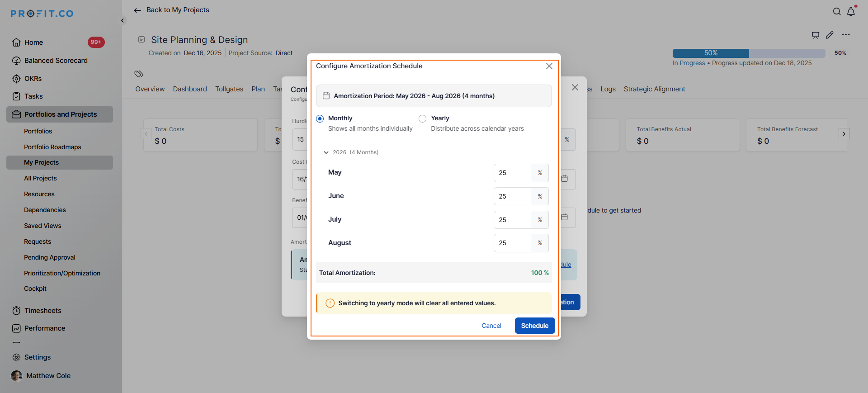Click the pencil edit project icon
This screenshot has width=868, height=393.
pyautogui.click(x=830, y=35)
